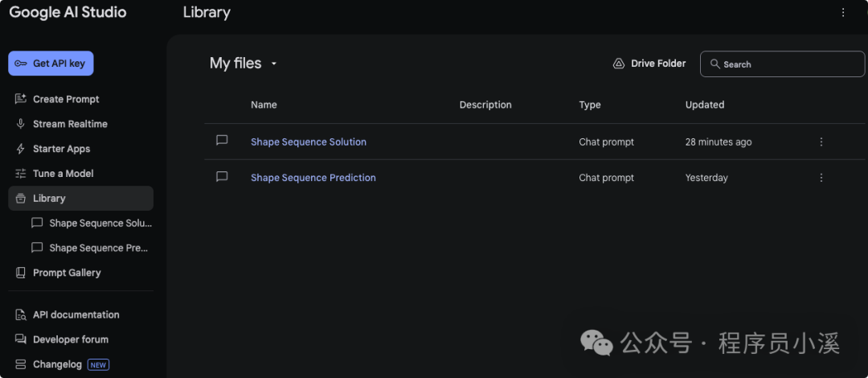Open the API documentation link
The image size is (868, 378).
(76, 314)
